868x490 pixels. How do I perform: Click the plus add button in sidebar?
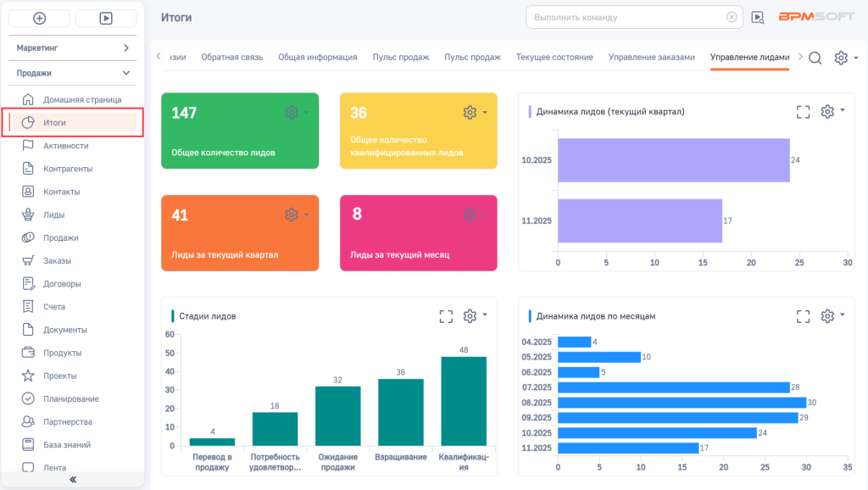(x=40, y=18)
